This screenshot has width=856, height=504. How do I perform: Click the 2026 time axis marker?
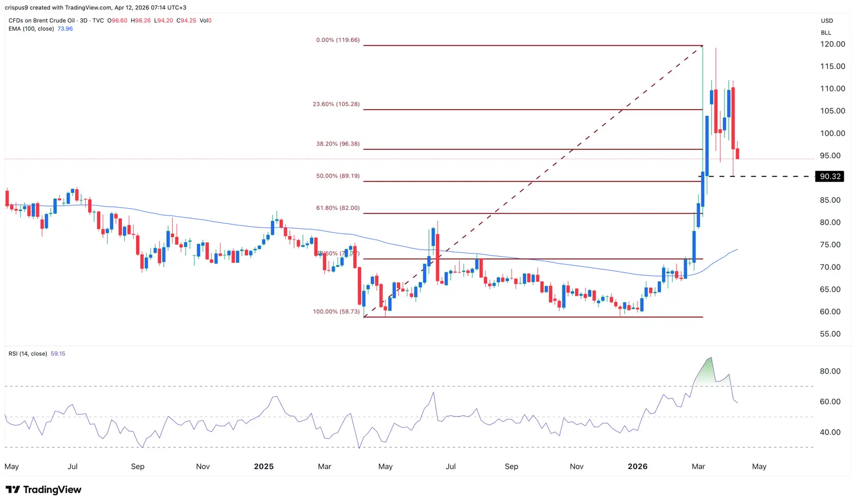638,466
